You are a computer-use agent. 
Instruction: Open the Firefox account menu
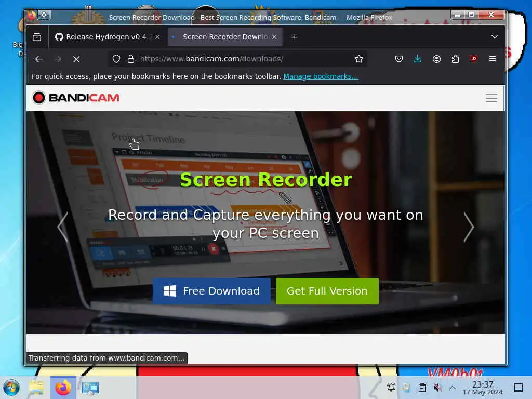coord(436,59)
